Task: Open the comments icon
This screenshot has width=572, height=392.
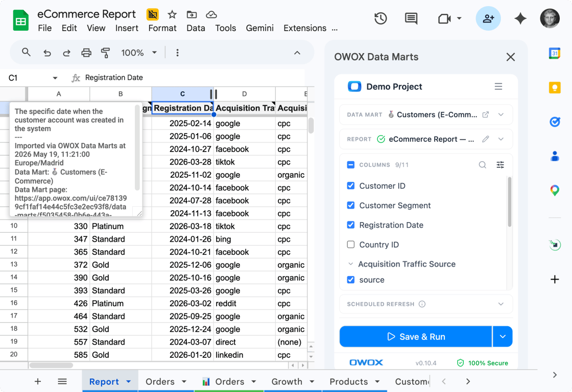Action: coord(411,18)
